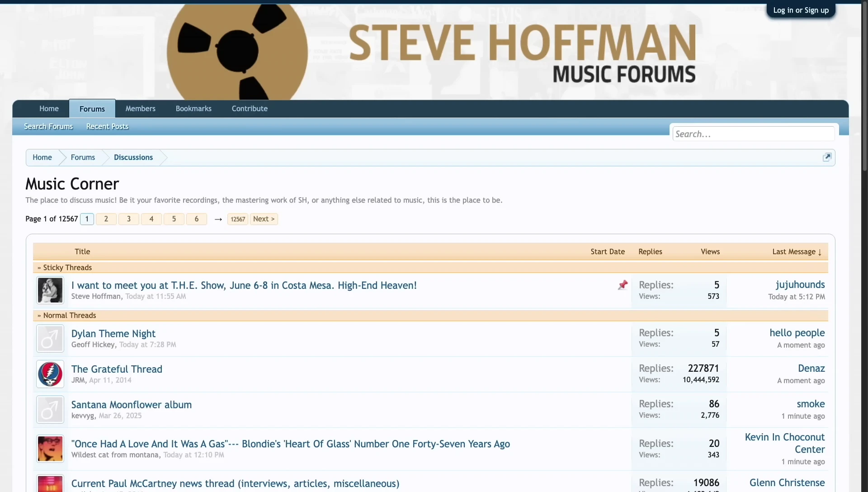Click page vertical scrollbar thumb
The height and width of the screenshot is (492, 868).
pyautogui.click(x=864, y=86)
